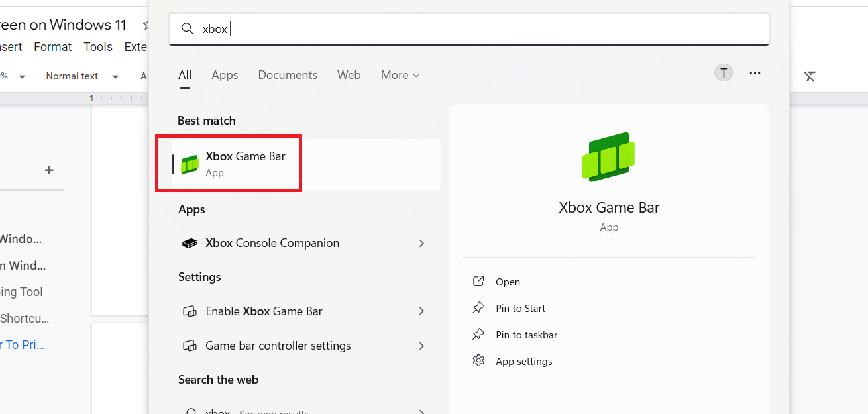Viewport: 868px width, 414px height.
Task: Click the Game bar controller settings icon
Action: click(x=190, y=346)
